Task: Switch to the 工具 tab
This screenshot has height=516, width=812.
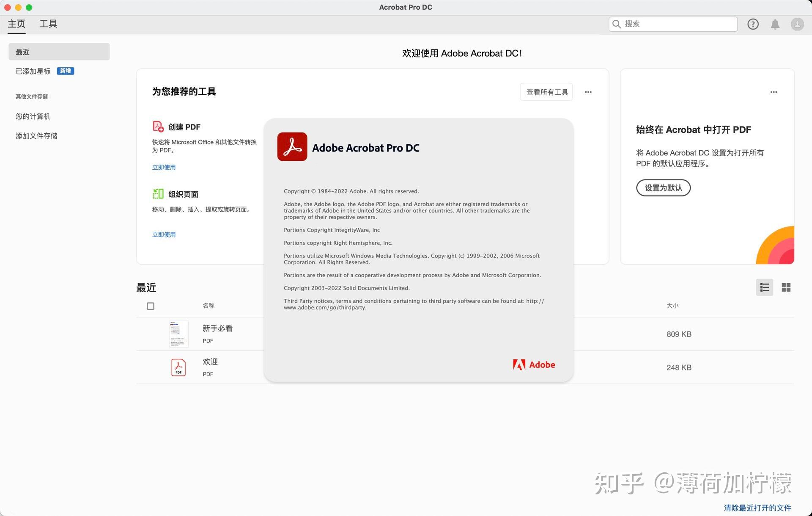Action: (x=48, y=24)
